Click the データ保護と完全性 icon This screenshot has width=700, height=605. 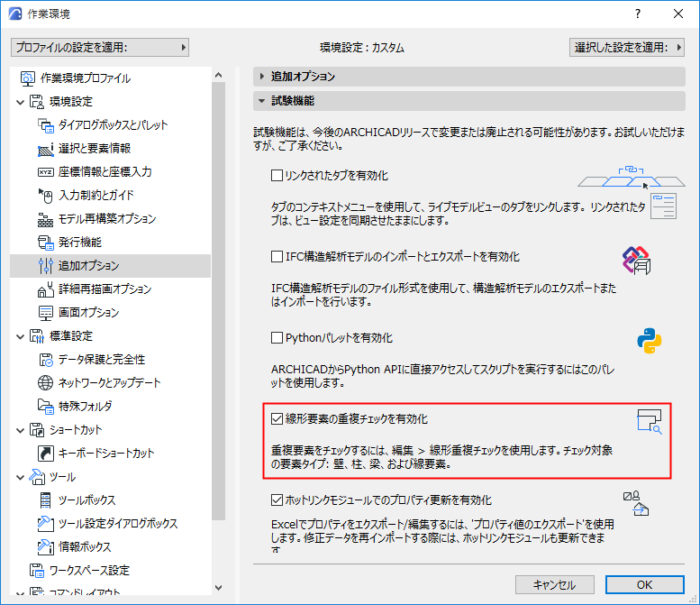(x=46, y=360)
